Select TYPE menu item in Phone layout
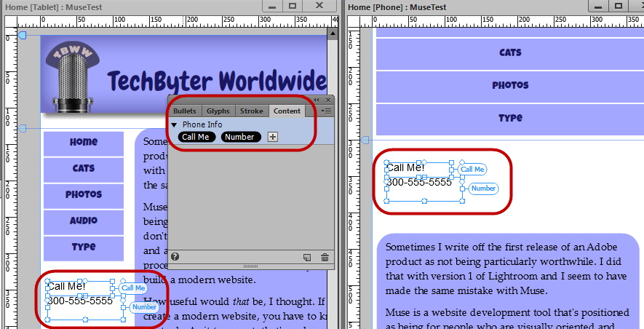Viewport: 644px width, 329px height. coord(510,119)
